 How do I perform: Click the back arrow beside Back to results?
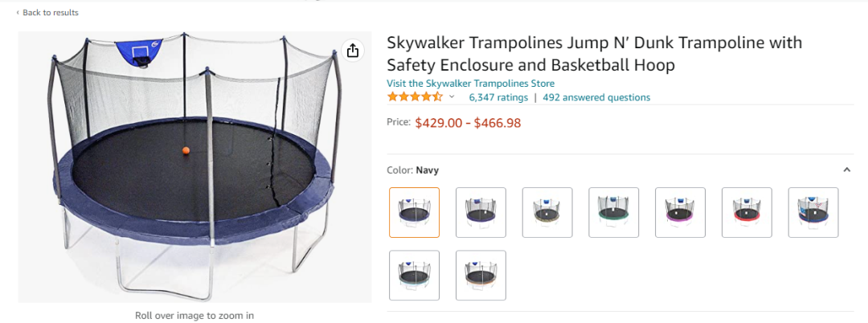pyautogui.click(x=18, y=13)
